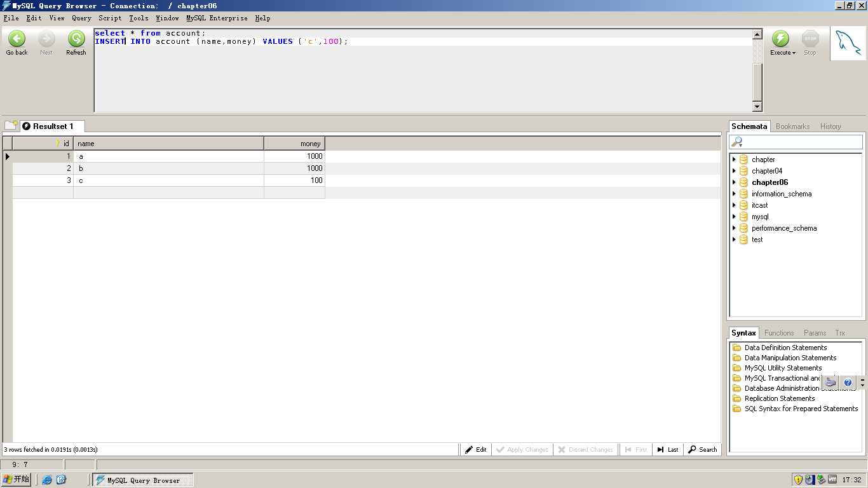The image size is (868, 488).
Task: Click the schemata search magnifier icon
Action: [737, 142]
